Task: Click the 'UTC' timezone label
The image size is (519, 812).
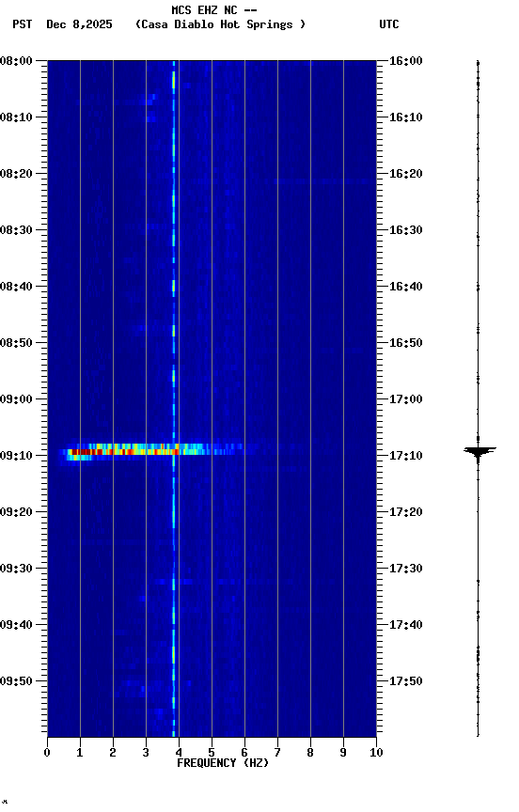Action: [389, 24]
